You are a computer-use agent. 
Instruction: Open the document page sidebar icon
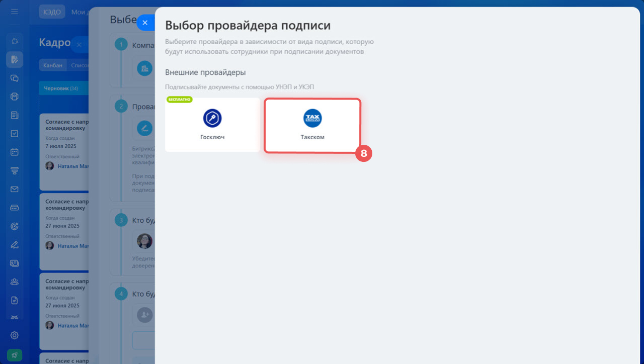15,300
